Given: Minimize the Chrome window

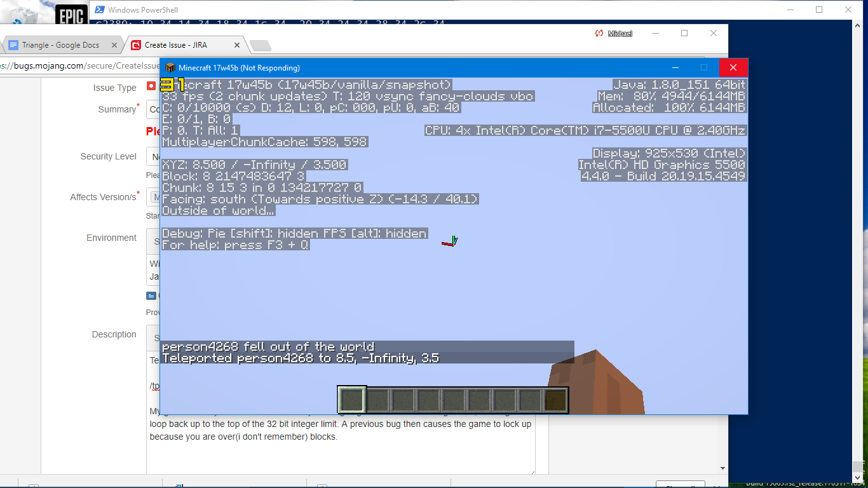Looking at the screenshot, I should (655, 33).
